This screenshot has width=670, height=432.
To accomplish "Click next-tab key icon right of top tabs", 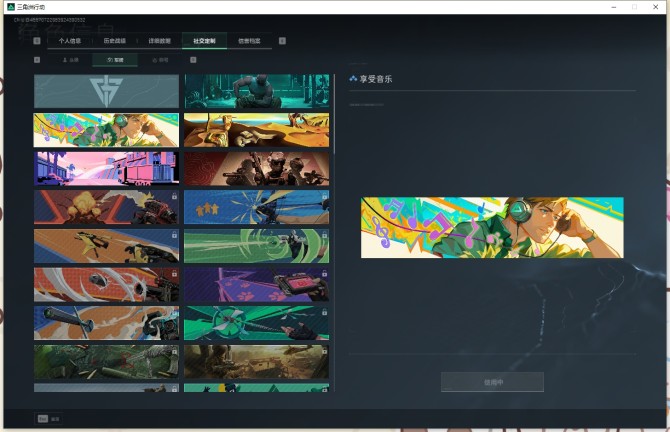I will (282, 41).
